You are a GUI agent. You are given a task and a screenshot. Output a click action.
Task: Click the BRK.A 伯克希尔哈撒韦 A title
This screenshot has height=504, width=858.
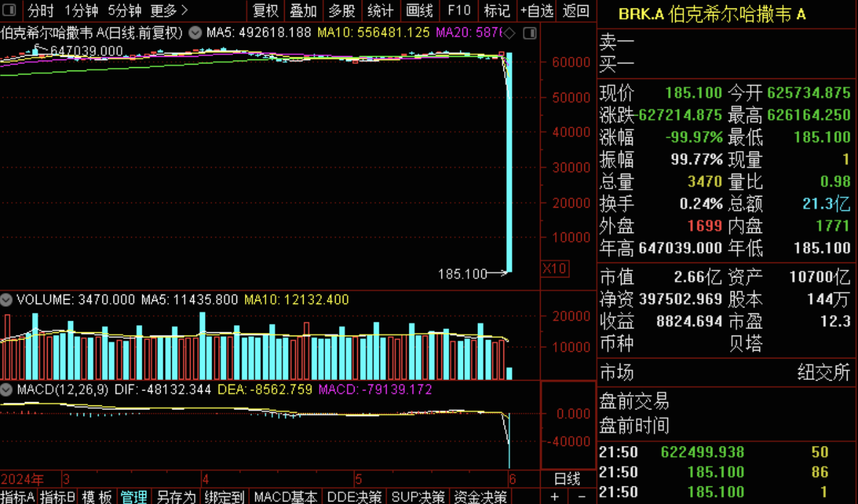point(712,14)
